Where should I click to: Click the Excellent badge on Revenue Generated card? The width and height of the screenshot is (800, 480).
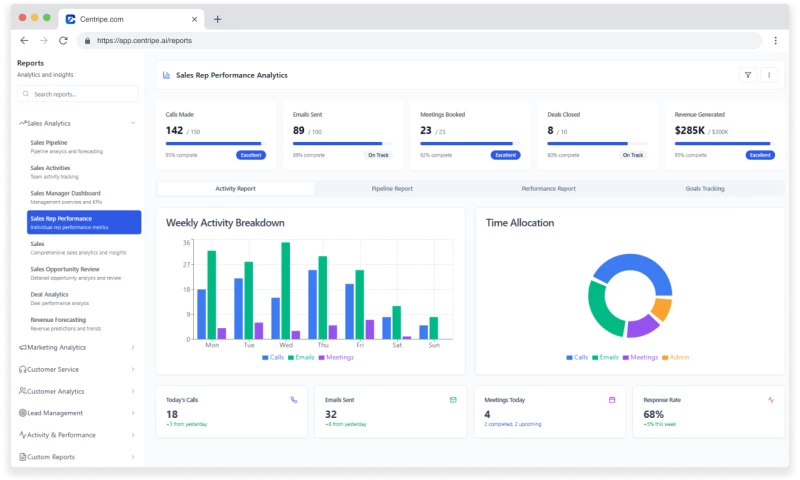(760, 155)
